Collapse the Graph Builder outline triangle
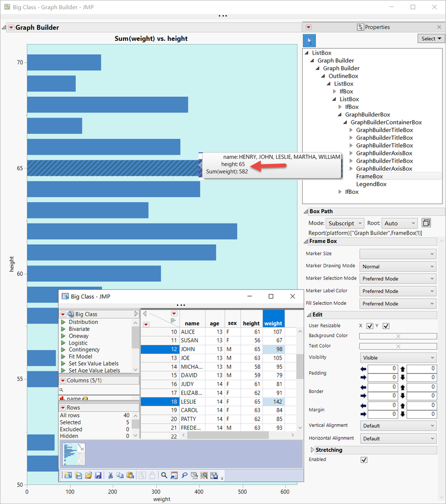This screenshot has width=446, height=504. click(4, 28)
